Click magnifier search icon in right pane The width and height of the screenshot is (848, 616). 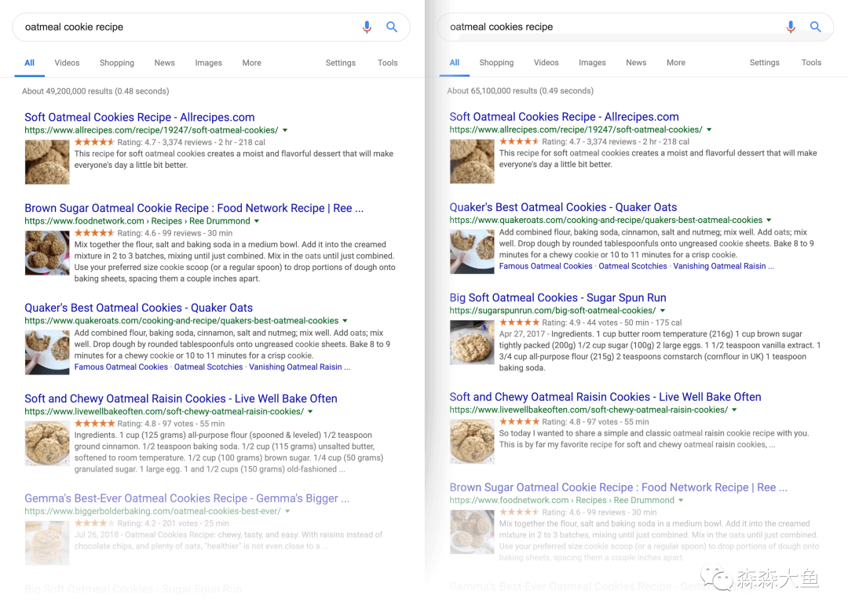point(816,27)
